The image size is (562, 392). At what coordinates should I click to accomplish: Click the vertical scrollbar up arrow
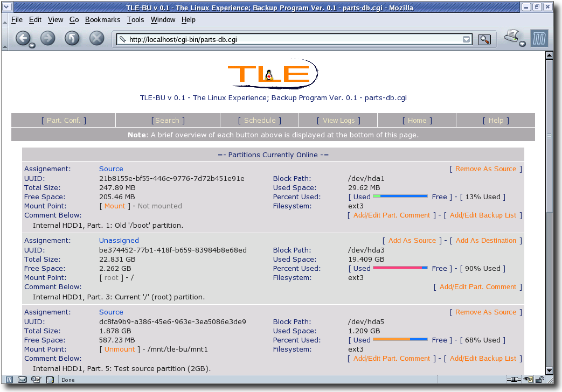pos(549,55)
